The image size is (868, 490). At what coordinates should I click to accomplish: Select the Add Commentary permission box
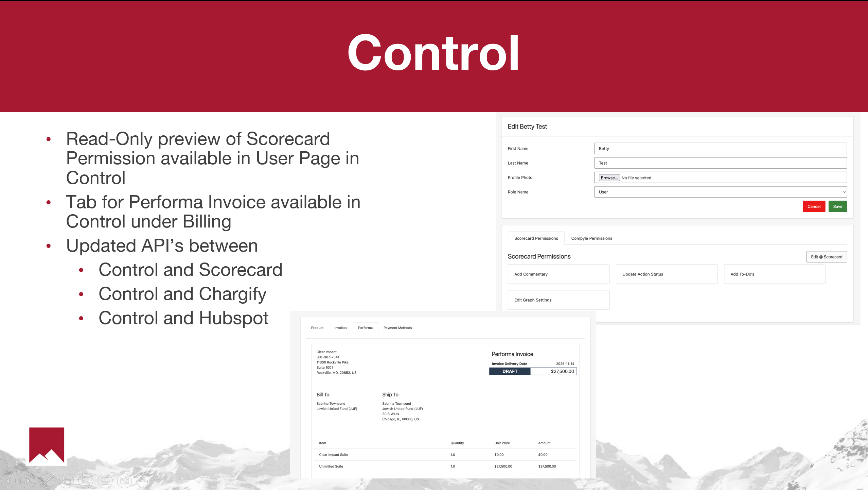click(x=559, y=274)
